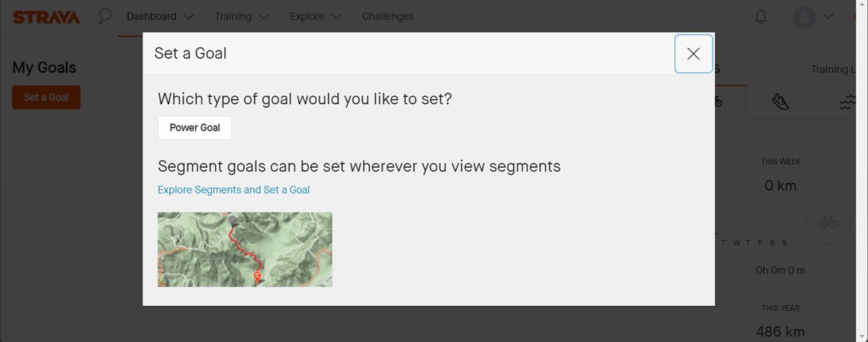
Task: Open search with the magnifier icon
Action: 105,16
